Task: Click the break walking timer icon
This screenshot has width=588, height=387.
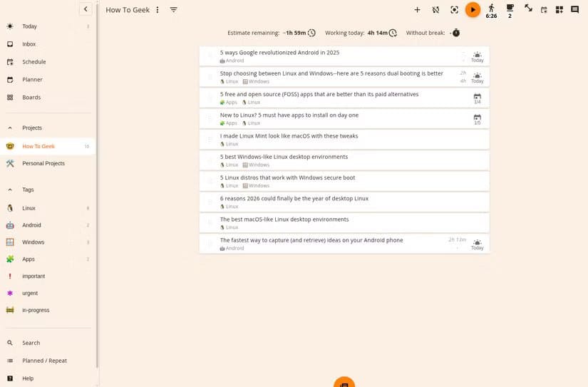Action: (x=491, y=11)
